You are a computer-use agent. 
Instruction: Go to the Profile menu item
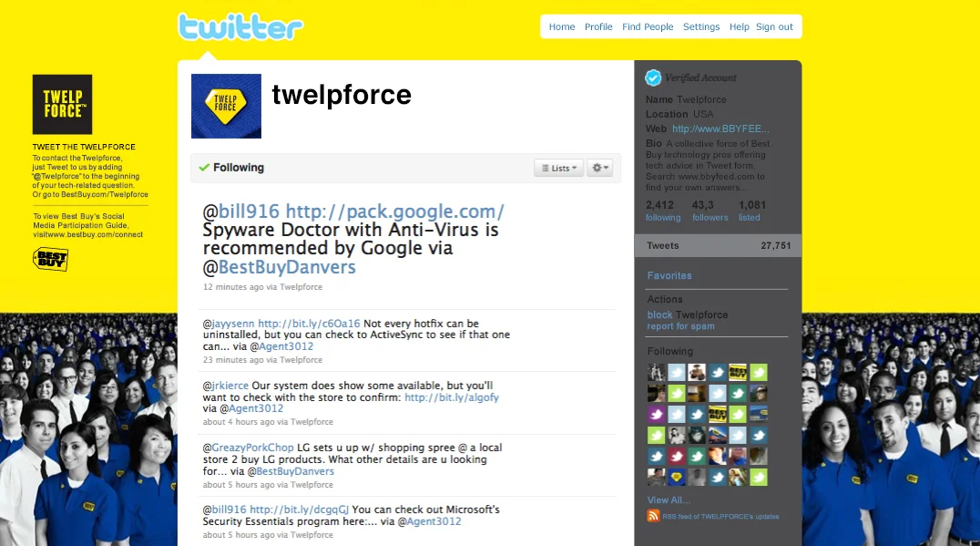pos(598,26)
